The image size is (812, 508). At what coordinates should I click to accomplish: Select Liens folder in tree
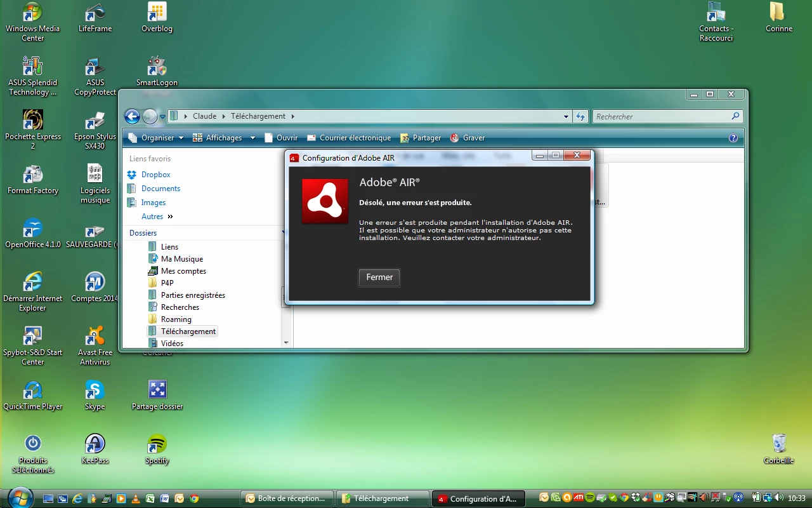pyautogui.click(x=163, y=247)
